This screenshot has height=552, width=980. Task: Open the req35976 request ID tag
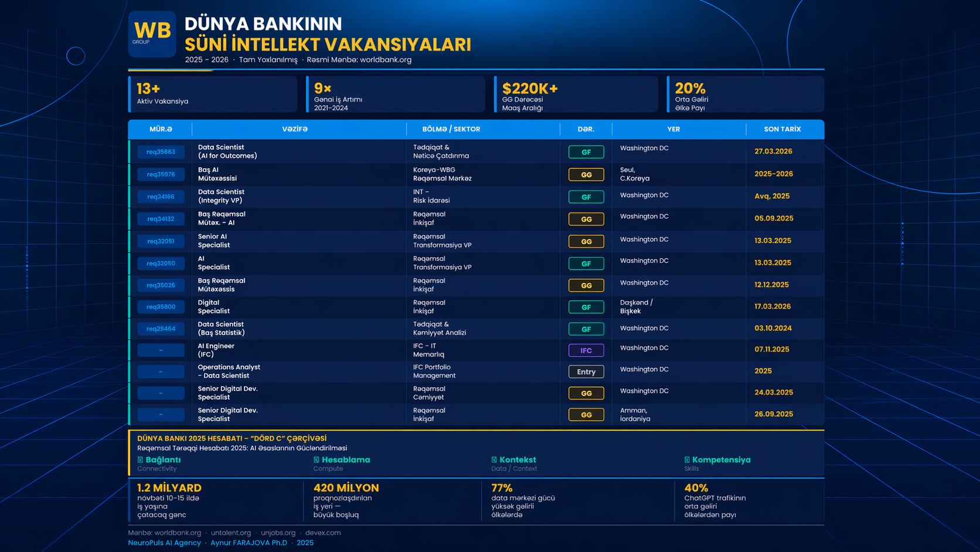point(161,174)
